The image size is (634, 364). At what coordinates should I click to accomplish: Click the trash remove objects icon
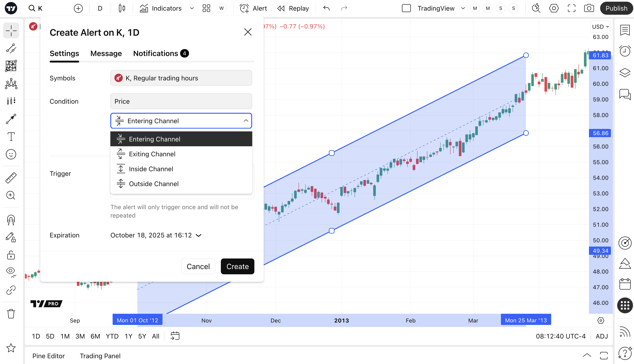[x=11, y=314]
